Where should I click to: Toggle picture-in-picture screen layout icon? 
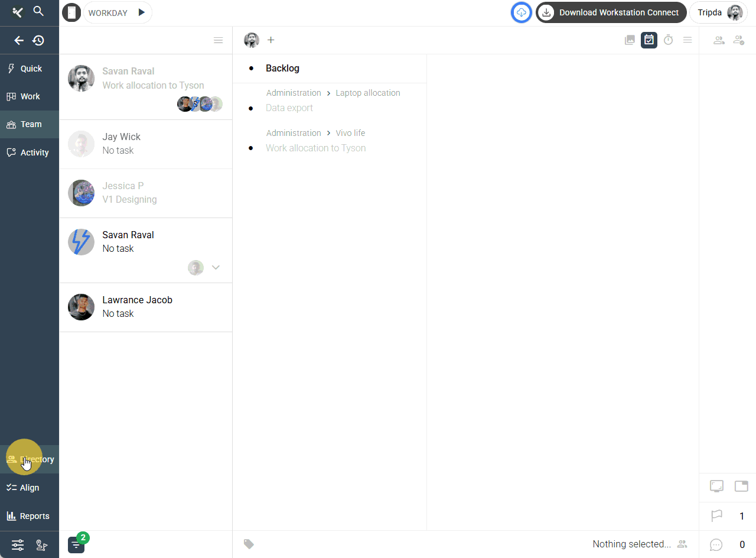tap(741, 486)
